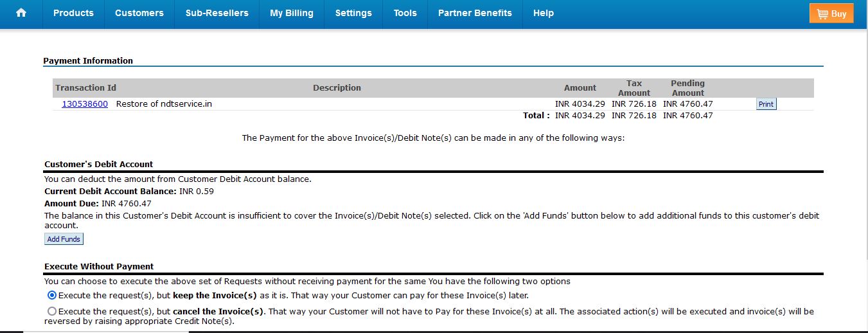
Task: Click the orange Buy cart button
Action: point(831,14)
